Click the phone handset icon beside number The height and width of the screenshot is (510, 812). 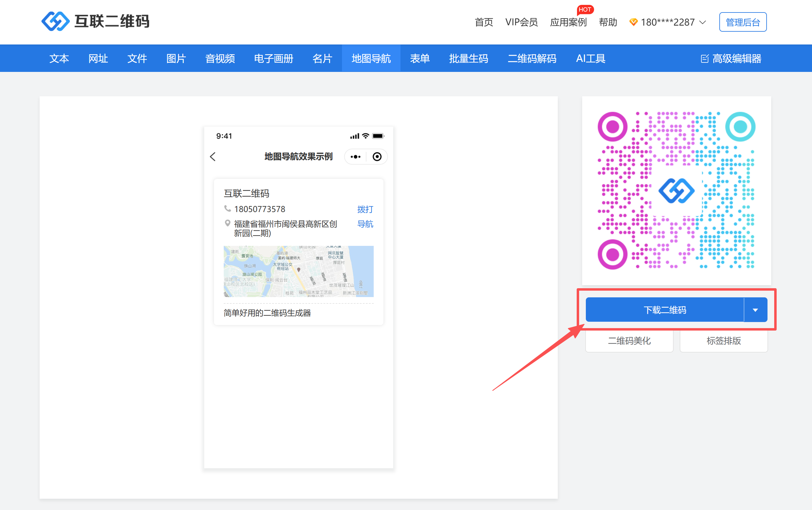(228, 209)
